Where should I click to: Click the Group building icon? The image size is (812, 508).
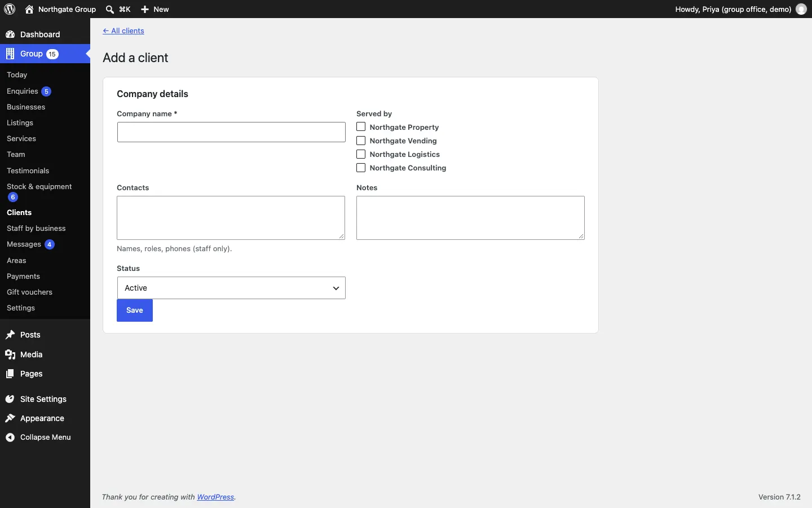pyautogui.click(x=10, y=54)
